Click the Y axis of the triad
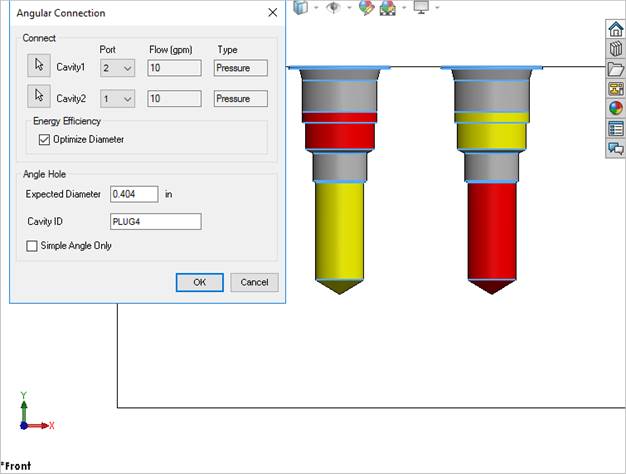626x474 pixels. pos(24,407)
